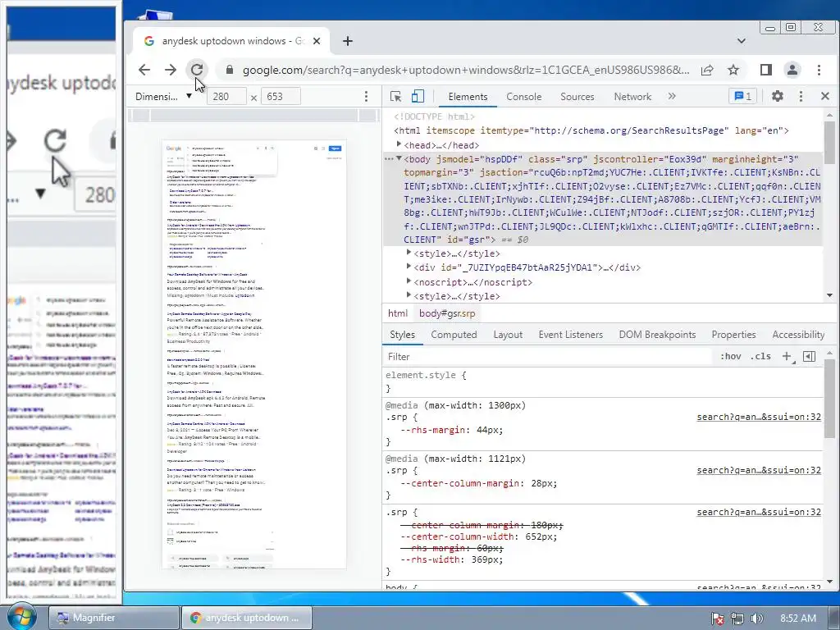
Task: Open the Properties pane tab
Action: (733, 335)
